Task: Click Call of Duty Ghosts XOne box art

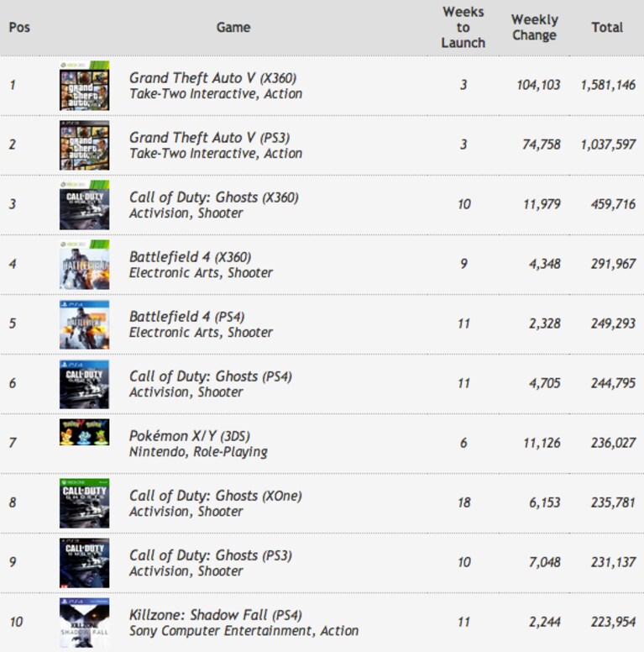Action: pyautogui.click(x=84, y=503)
